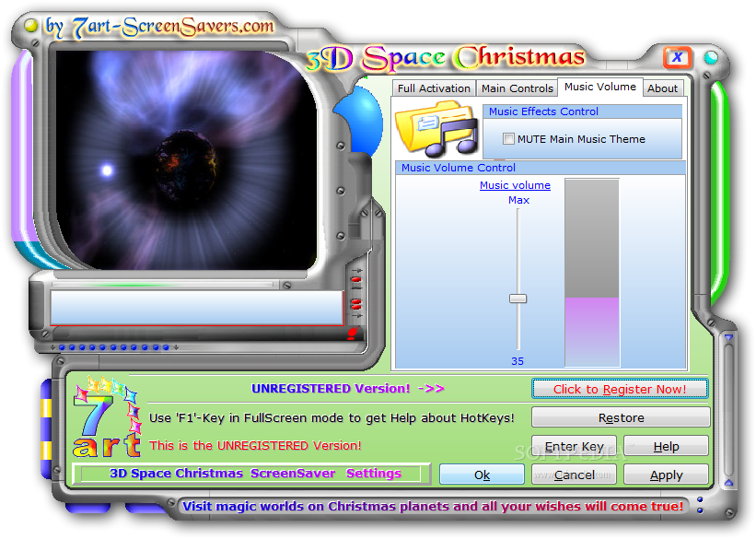Click the Music volume slider handle
756x539 pixels.
(x=518, y=299)
